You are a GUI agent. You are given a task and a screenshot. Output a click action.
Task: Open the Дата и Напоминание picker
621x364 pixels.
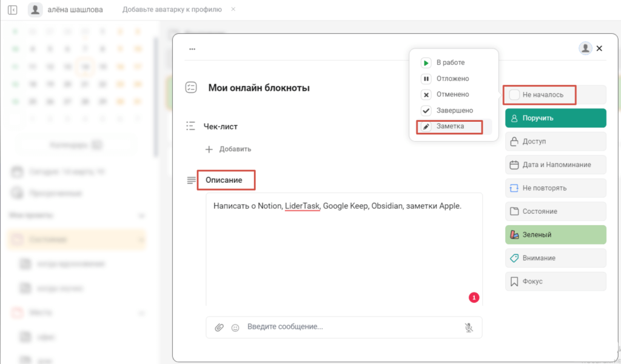point(555,165)
